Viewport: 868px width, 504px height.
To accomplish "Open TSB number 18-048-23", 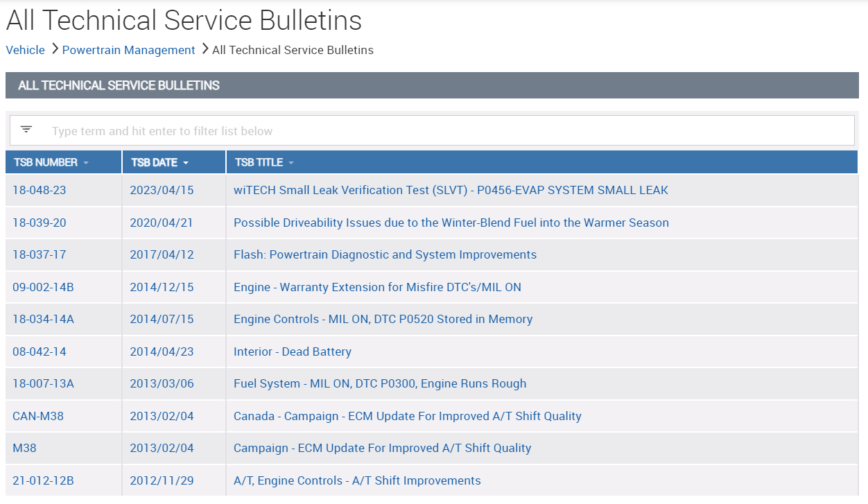I will click(x=40, y=190).
